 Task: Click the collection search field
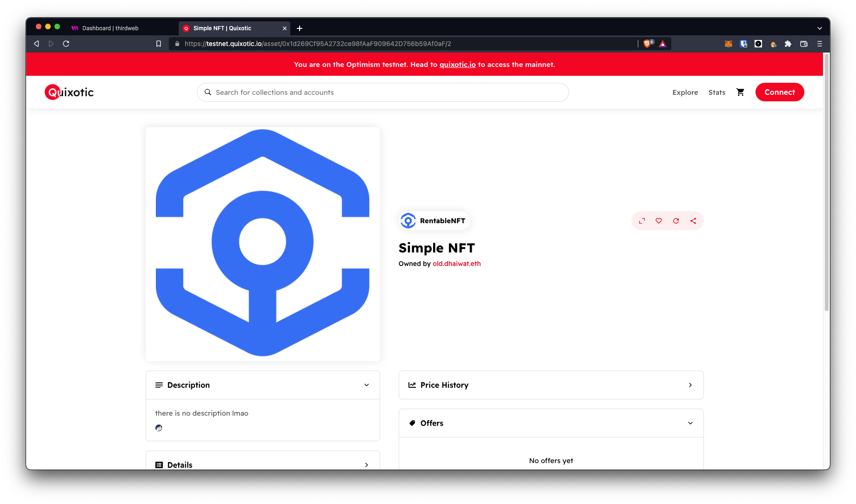click(x=382, y=93)
